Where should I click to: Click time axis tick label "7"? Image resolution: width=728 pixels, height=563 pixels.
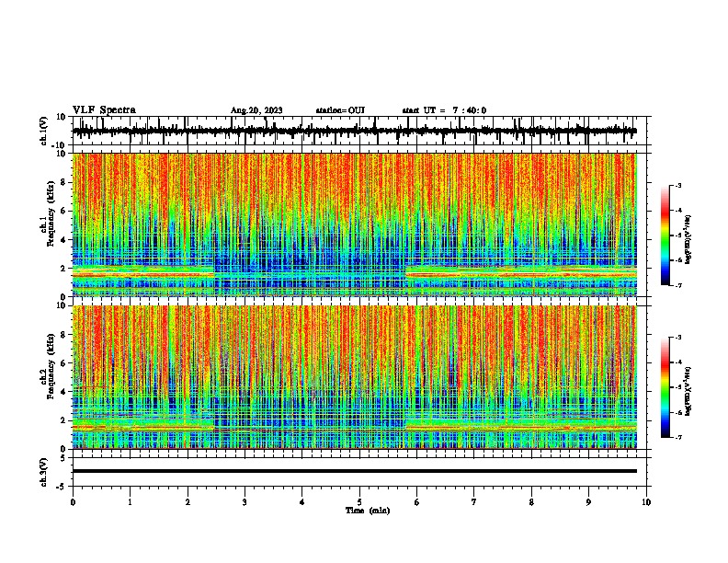474,502
